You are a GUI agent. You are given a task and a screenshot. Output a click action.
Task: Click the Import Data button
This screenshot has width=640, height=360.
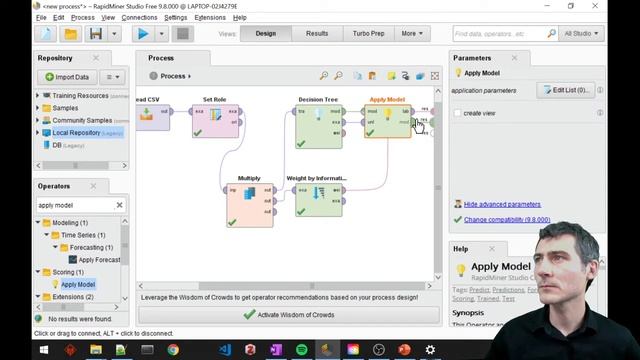tap(67, 77)
